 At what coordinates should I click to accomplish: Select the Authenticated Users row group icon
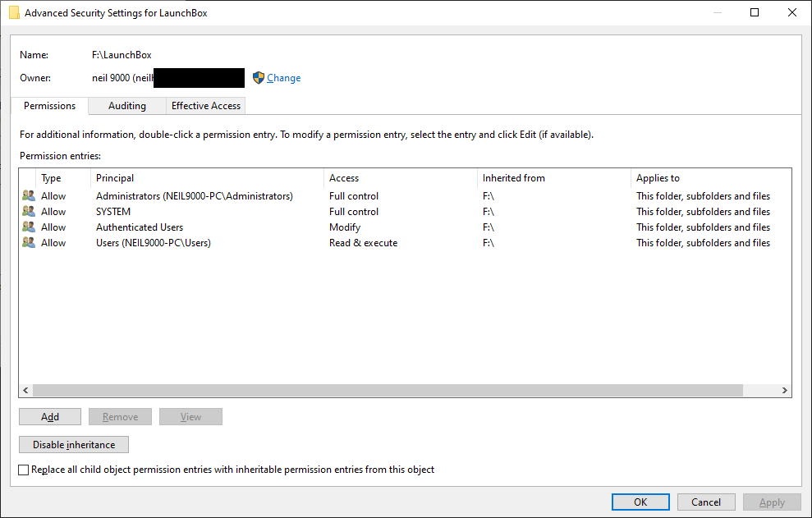[x=29, y=227]
